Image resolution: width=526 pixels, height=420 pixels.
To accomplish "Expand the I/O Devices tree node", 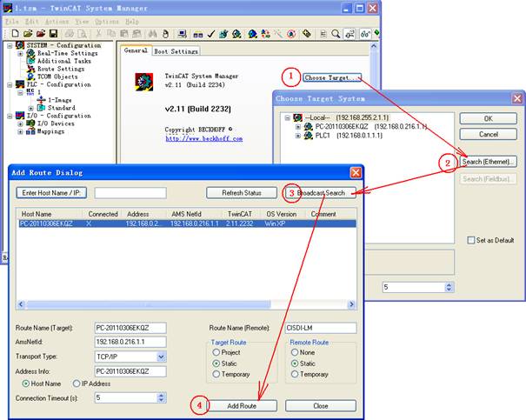I will point(20,124).
